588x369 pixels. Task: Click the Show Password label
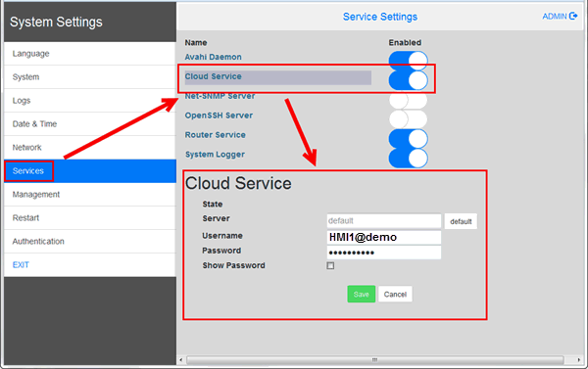coord(233,265)
